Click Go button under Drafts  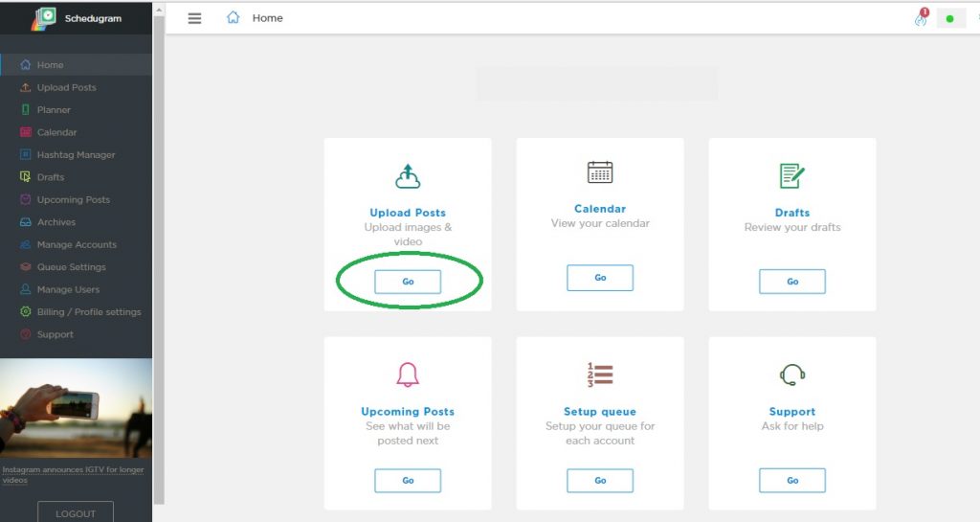[x=791, y=282]
